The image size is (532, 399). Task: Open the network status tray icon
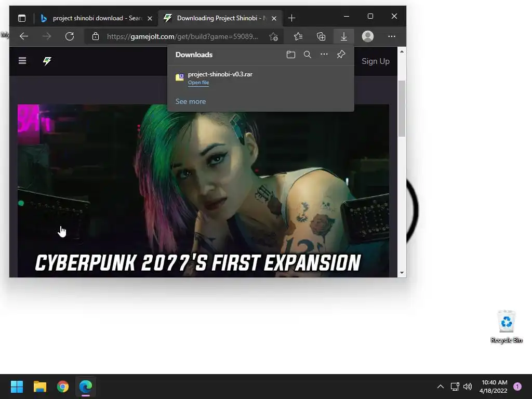coord(455,387)
